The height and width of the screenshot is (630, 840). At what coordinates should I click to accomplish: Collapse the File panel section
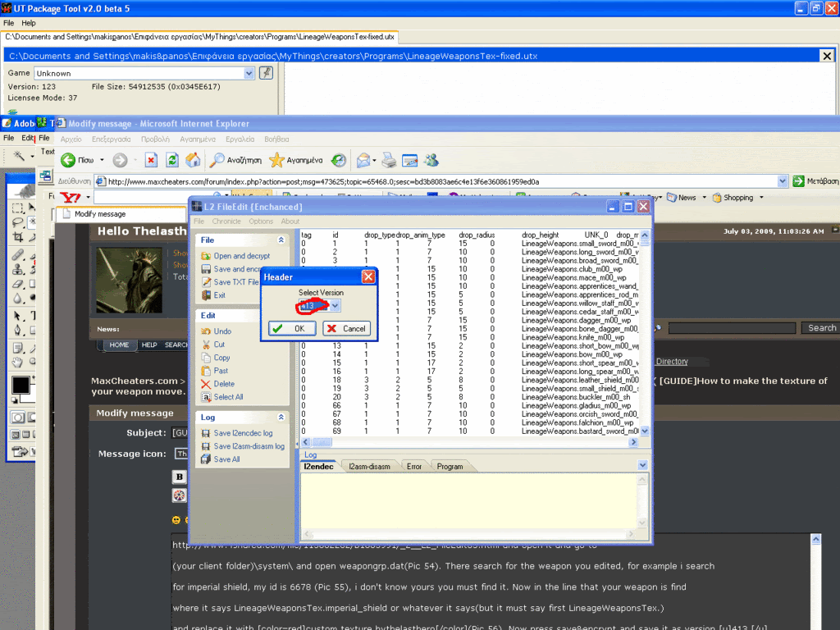(281, 240)
